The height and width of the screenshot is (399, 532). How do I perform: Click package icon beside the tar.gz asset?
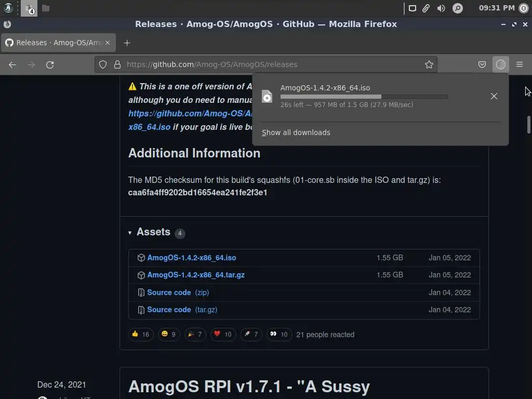click(141, 275)
